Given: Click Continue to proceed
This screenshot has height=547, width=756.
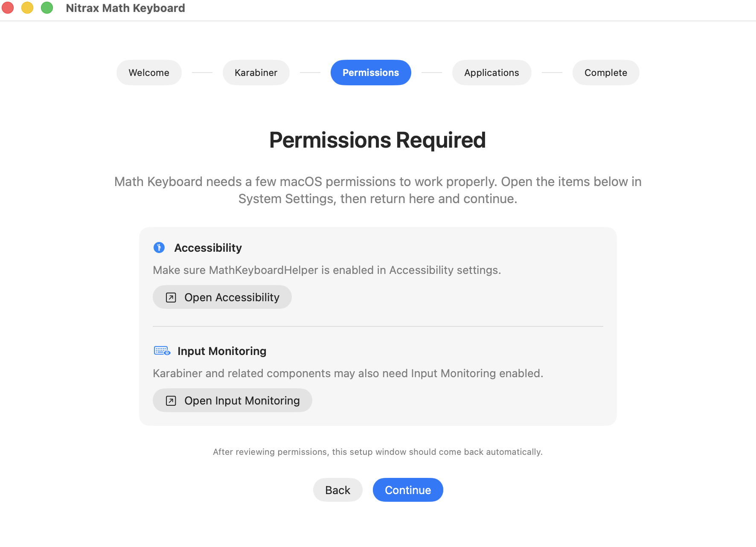Looking at the screenshot, I should coord(407,490).
